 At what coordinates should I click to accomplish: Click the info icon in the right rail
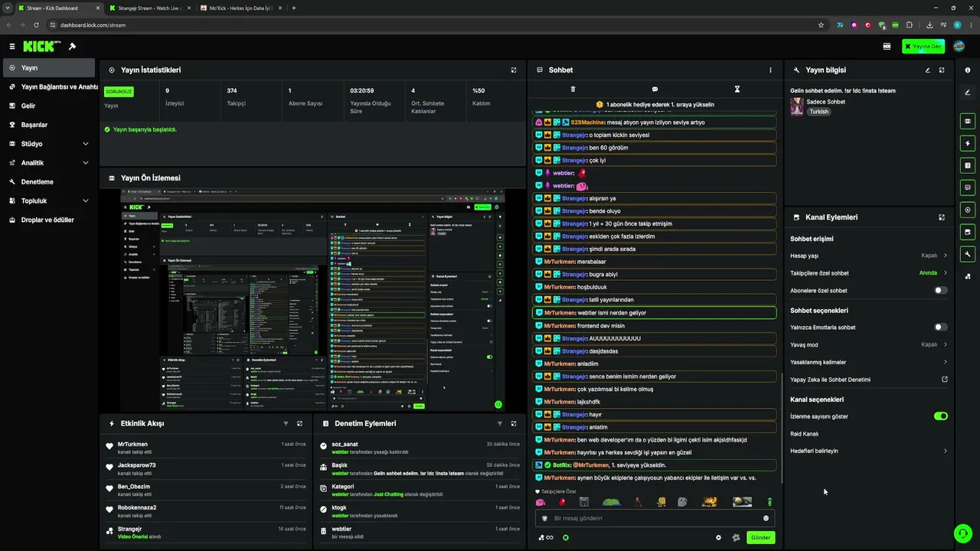pyautogui.click(x=968, y=70)
